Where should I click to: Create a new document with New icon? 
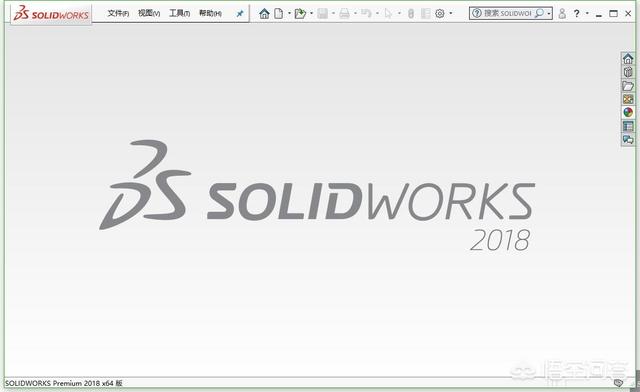pyautogui.click(x=278, y=13)
